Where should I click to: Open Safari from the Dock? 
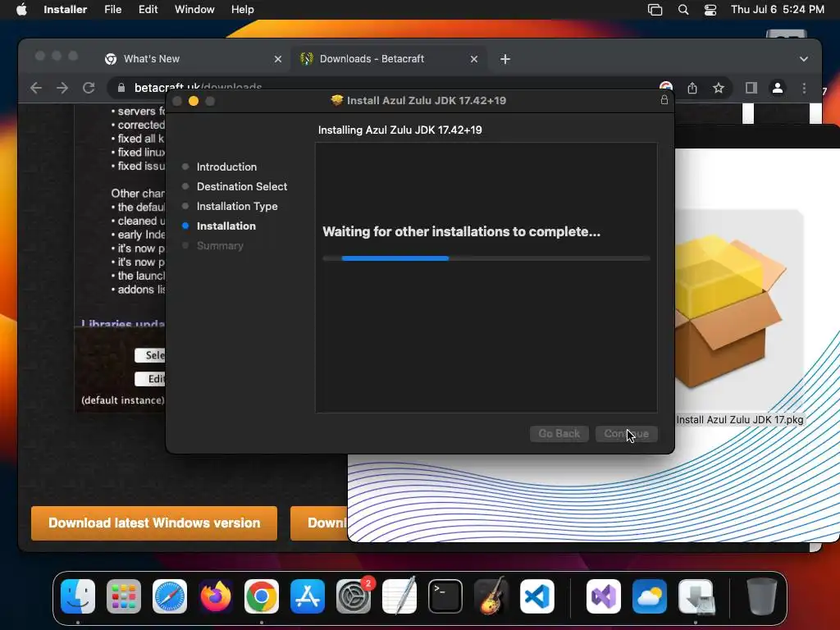click(x=170, y=596)
